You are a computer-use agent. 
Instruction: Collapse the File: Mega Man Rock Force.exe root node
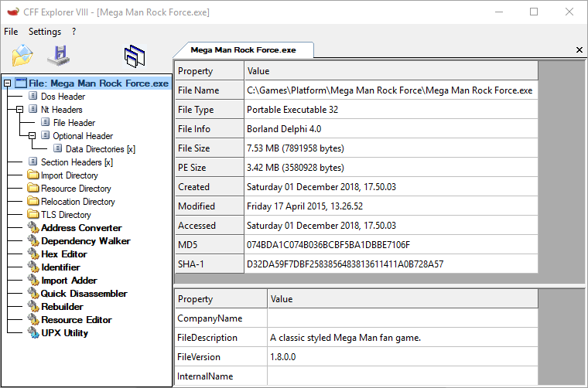click(x=8, y=83)
